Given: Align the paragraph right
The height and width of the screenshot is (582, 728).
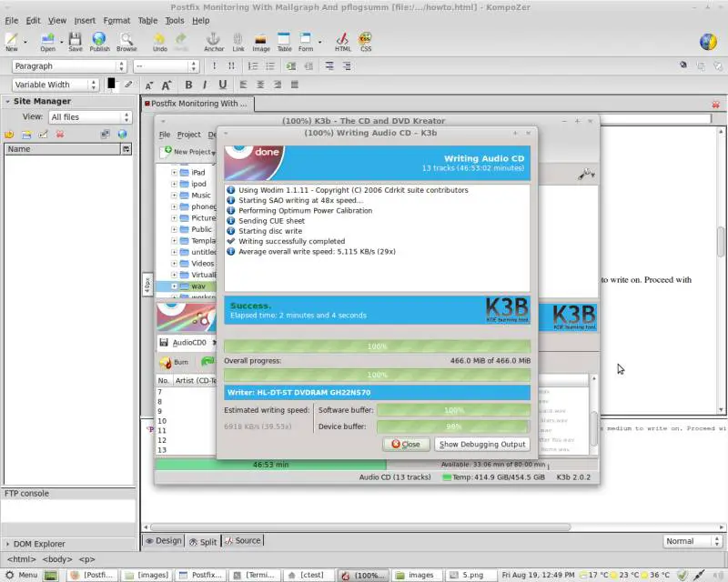Looking at the screenshot, I should pyautogui.click(x=278, y=85).
